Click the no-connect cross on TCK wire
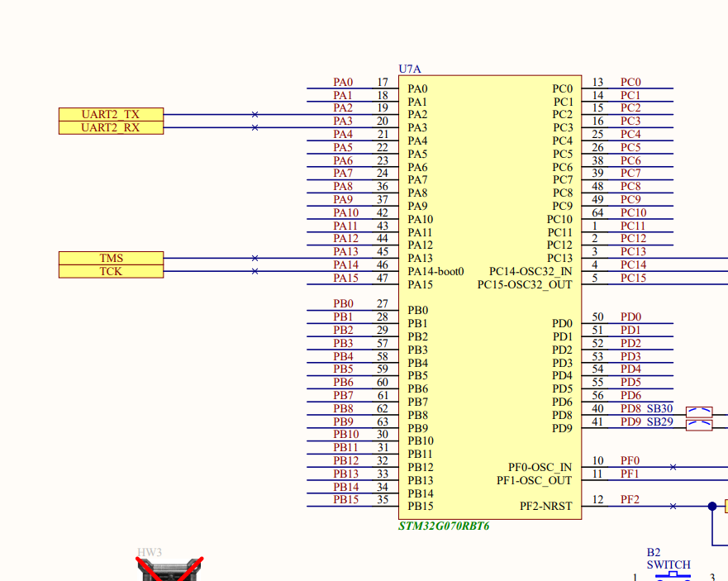 [255, 271]
